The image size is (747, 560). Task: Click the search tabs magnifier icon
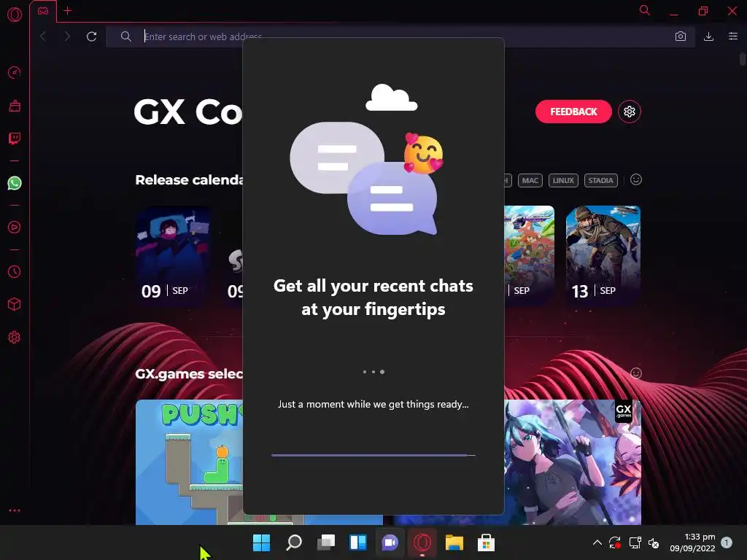tap(645, 10)
